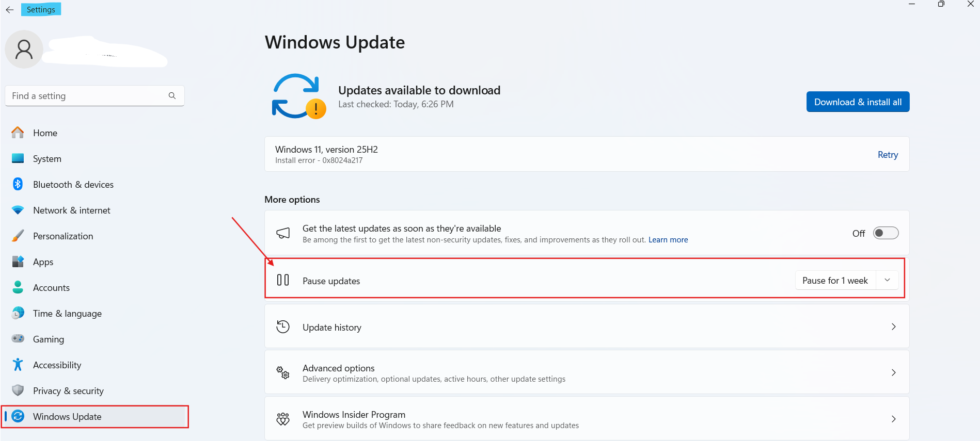
Task: Select Personalization in sidebar
Action: pyautogui.click(x=63, y=236)
